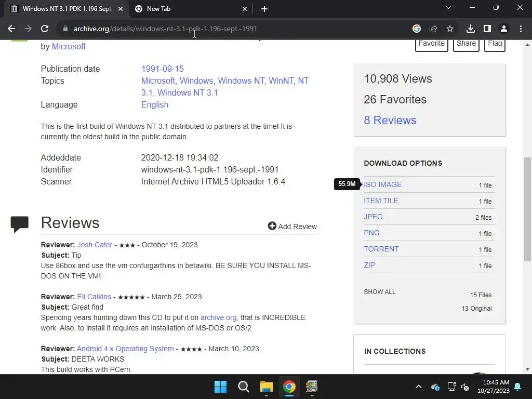
Task: Open the Microsoft author link
Action: (x=69, y=46)
